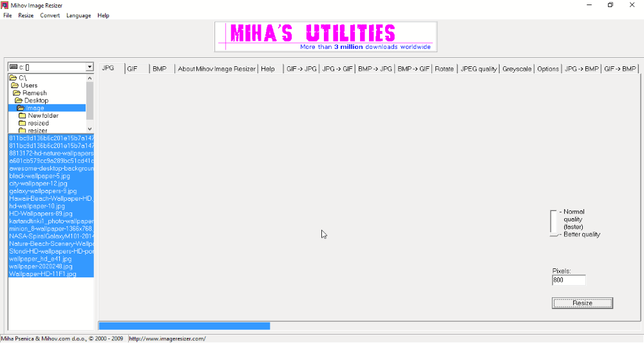
Task: Select the Image folder
Action: click(47, 108)
